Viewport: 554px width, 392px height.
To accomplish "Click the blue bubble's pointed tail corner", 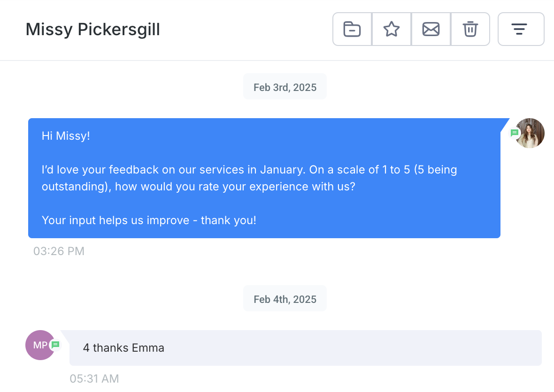I will coord(505,122).
